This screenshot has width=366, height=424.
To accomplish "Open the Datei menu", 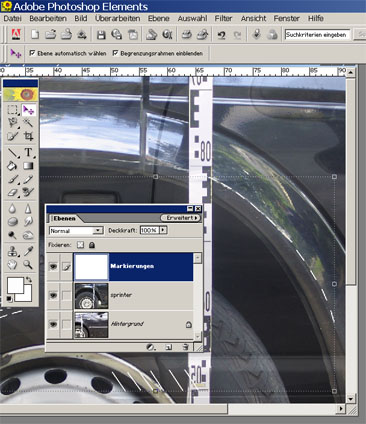I will coord(13,18).
